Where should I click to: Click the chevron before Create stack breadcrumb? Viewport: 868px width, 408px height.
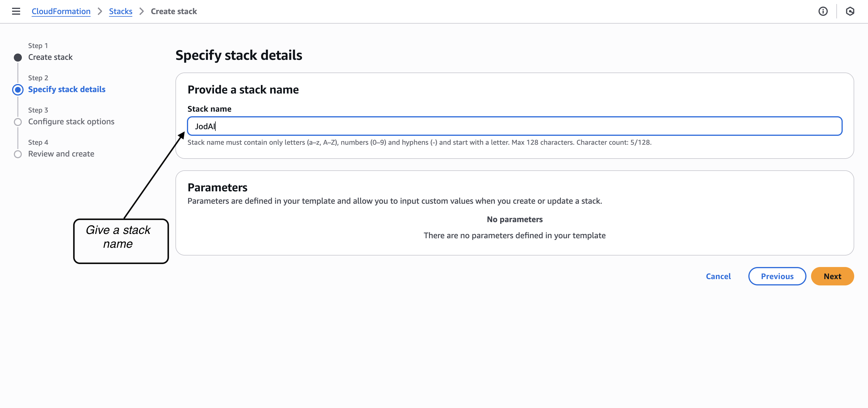coord(142,11)
